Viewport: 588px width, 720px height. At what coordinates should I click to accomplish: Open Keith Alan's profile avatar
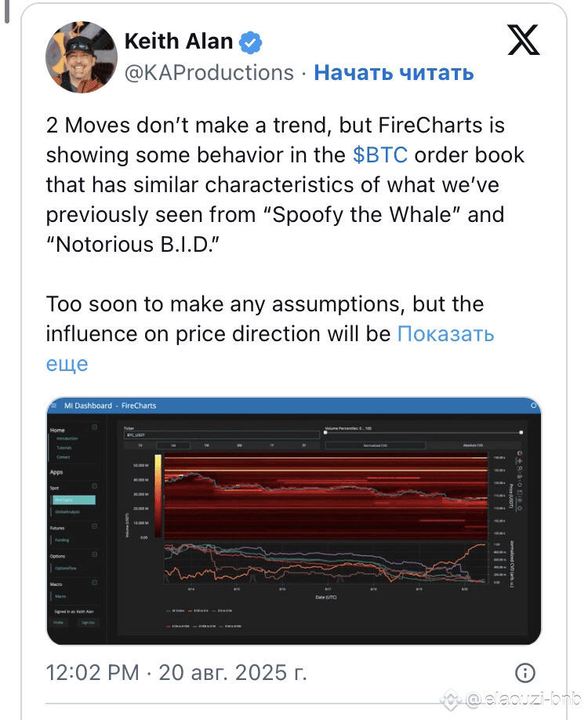82,57
